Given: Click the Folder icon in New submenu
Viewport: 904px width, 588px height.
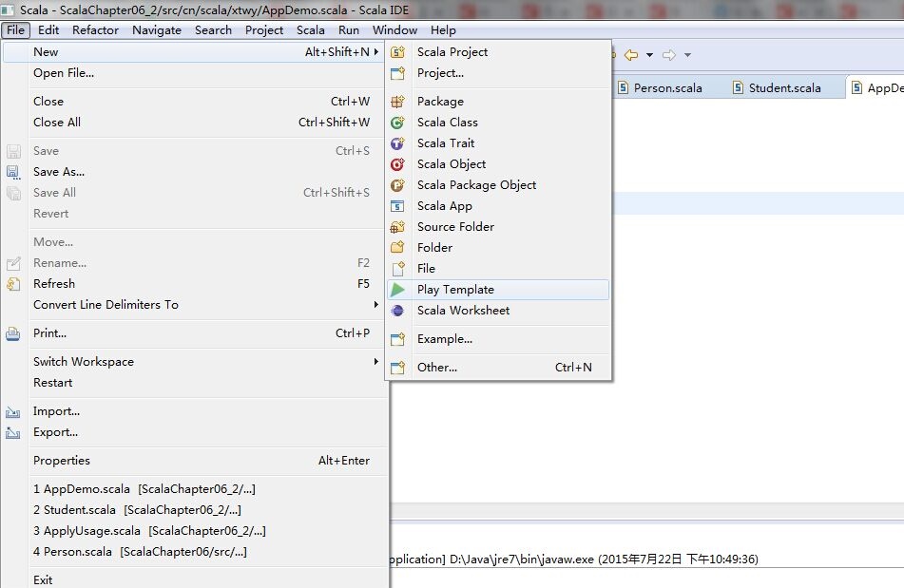Looking at the screenshot, I should click(x=397, y=248).
